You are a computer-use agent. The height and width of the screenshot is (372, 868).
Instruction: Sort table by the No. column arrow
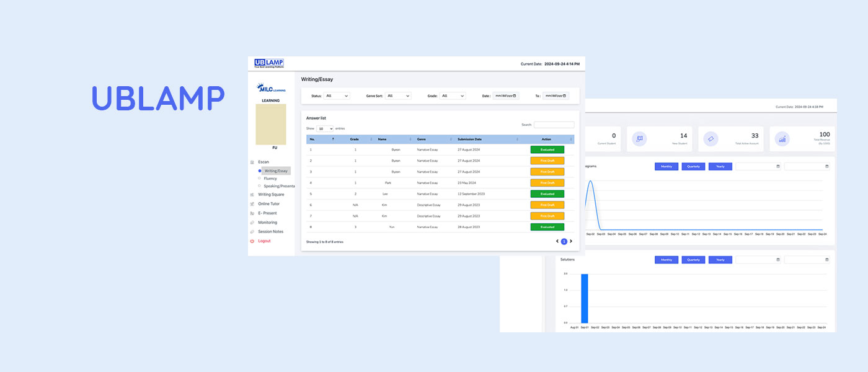point(333,139)
